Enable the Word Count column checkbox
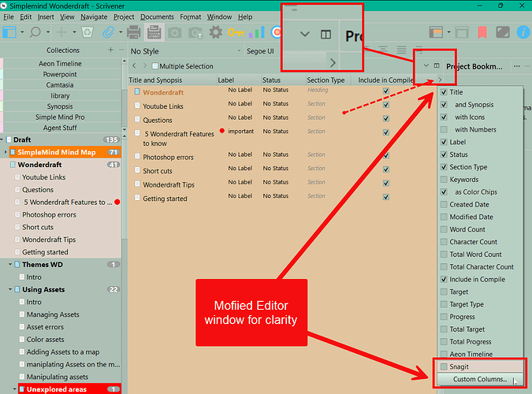Screen dimensions: 532x394 point(443,229)
